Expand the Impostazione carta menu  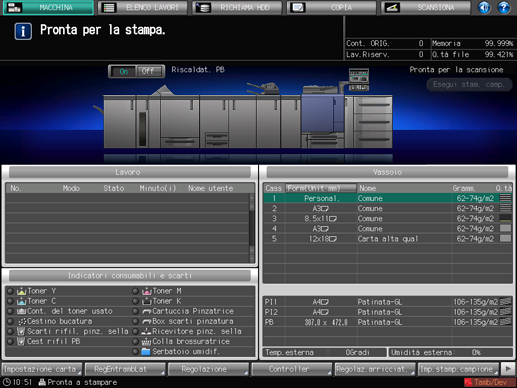(42, 369)
